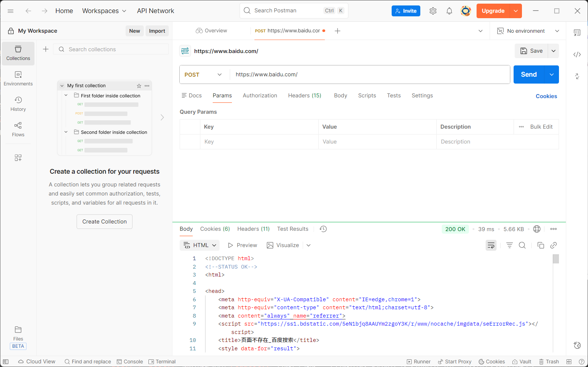Click the Send button
This screenshot has height=367, width=588.
point(529,74)
